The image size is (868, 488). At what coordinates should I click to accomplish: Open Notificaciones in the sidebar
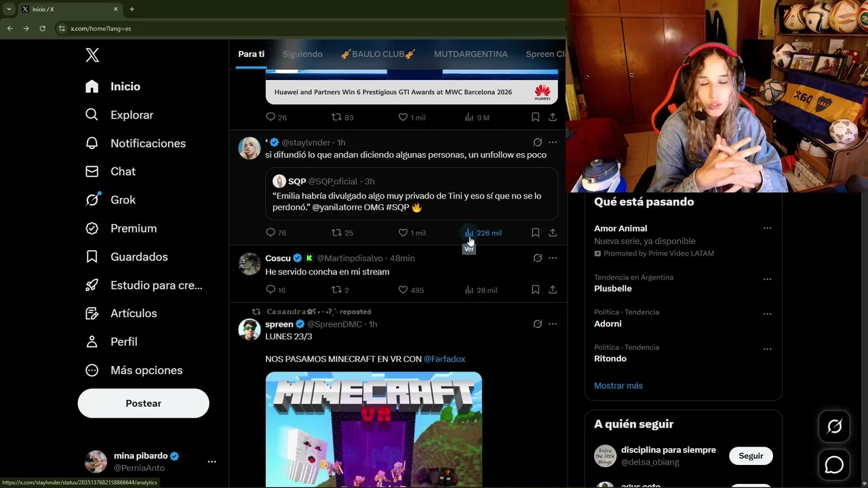click(x=136, y=144)
